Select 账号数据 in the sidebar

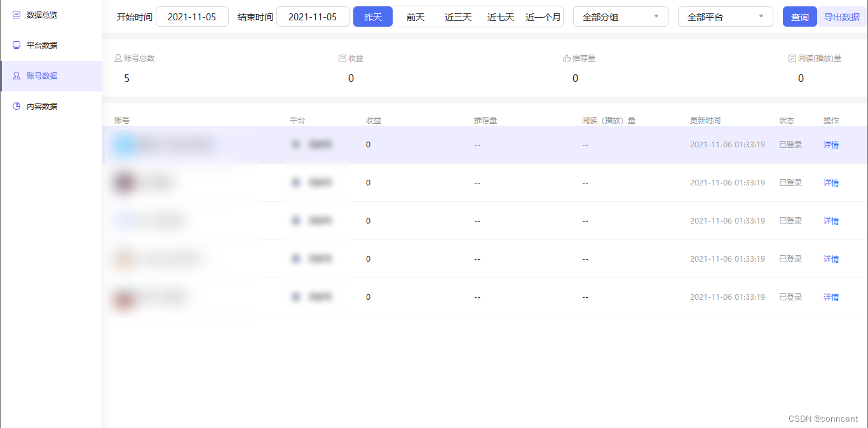click(x=51, y=76)
